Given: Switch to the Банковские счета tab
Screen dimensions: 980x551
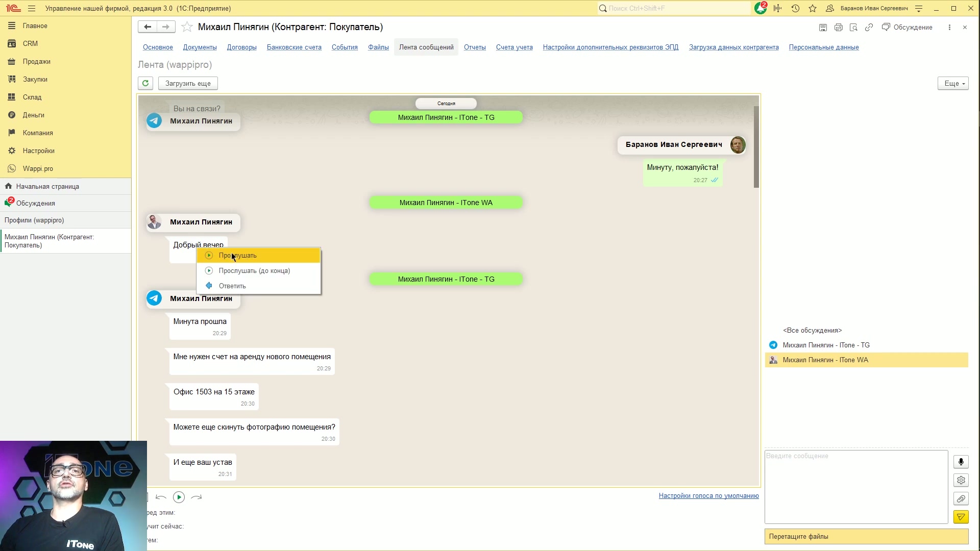Looking at the screenshot, I should click(x=294, y=47).
